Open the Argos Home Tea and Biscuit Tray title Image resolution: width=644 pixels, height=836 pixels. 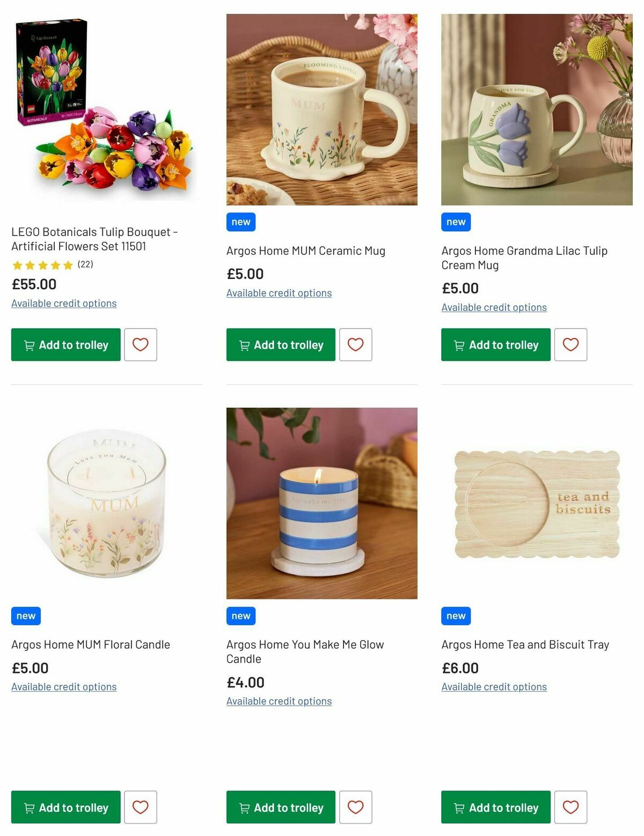point(525,644)
